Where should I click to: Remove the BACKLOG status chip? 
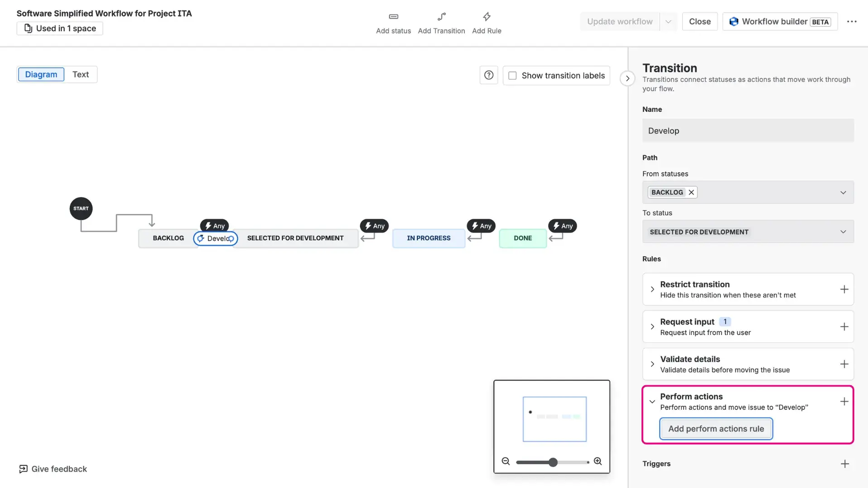691,192
